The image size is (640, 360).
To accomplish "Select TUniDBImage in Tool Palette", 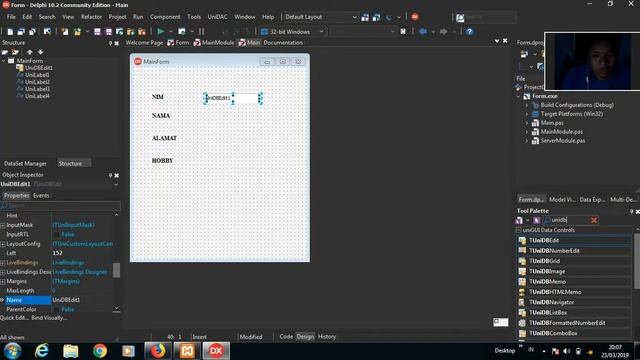I will coord(573,271).
